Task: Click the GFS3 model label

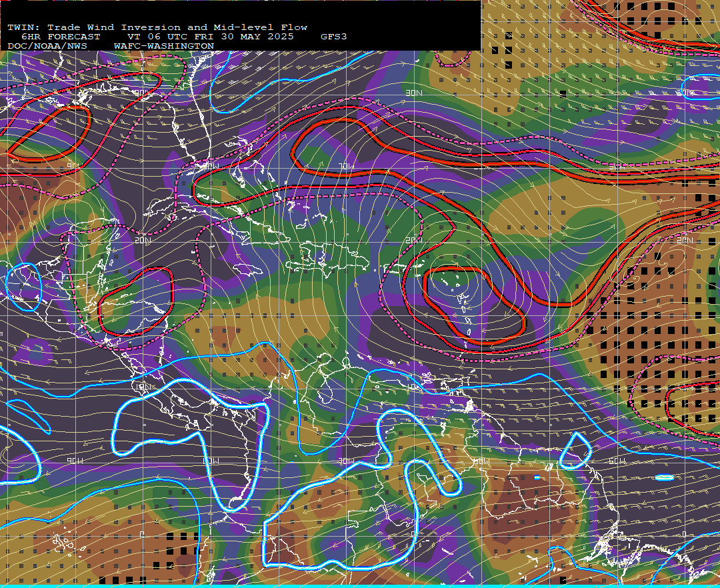Action: pos(334,37)
